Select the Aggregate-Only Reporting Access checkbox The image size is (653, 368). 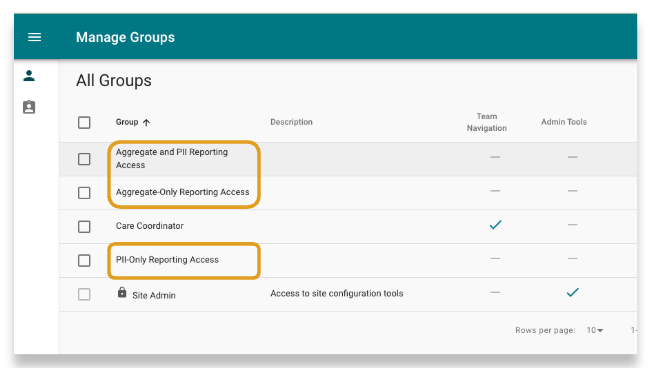pyautogui.click(x=84, y=193)
